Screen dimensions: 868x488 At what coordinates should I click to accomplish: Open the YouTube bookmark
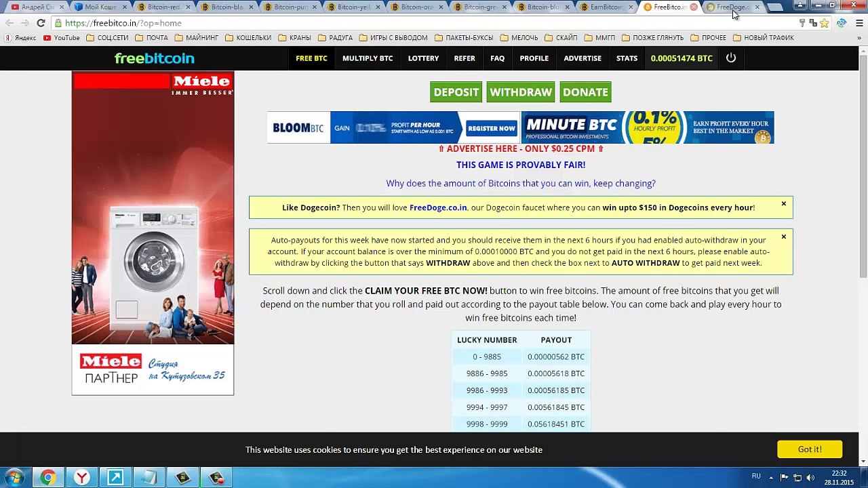62,38
